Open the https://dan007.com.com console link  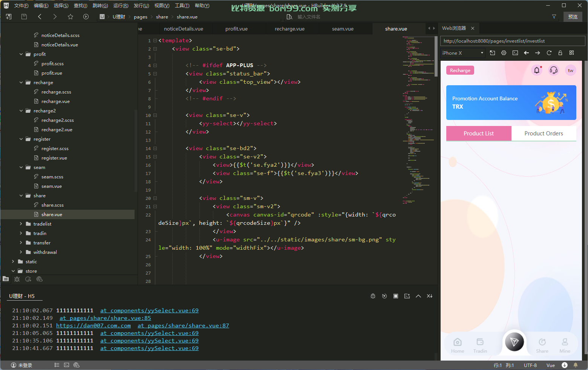(x=93, y=325)
